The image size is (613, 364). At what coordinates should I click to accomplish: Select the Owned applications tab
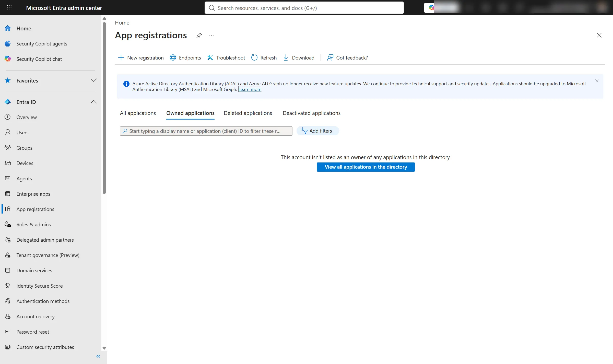click(190, 113)
